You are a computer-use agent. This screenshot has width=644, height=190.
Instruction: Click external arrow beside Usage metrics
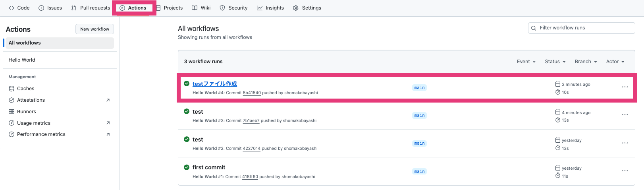coord(108,123)
